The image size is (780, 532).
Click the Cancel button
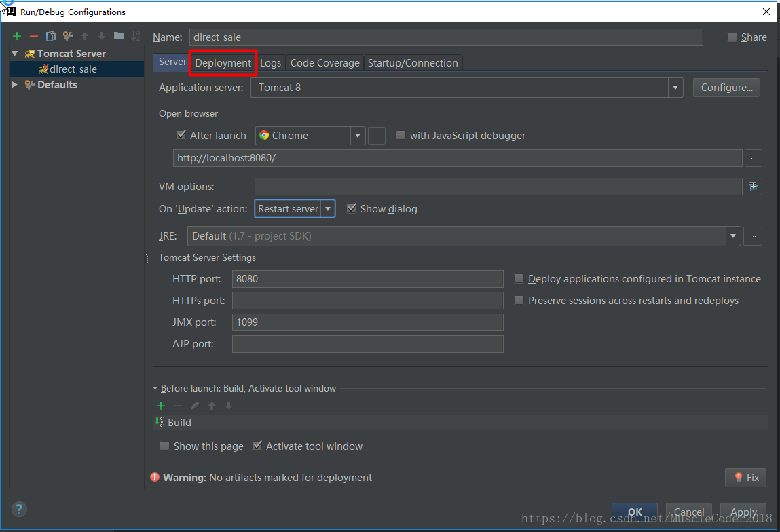[x=689, y=512]
